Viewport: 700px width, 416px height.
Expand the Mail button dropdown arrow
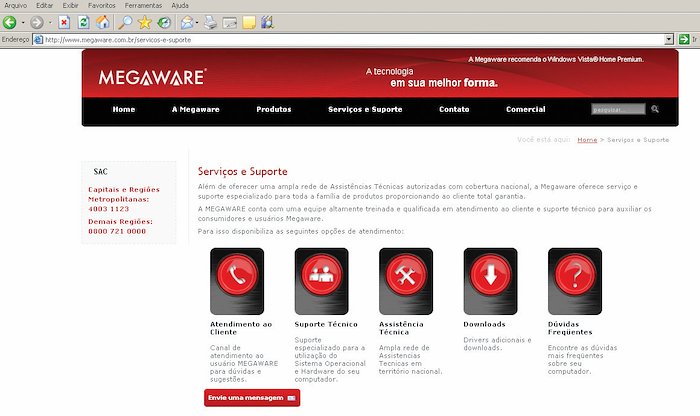point(197,22)
